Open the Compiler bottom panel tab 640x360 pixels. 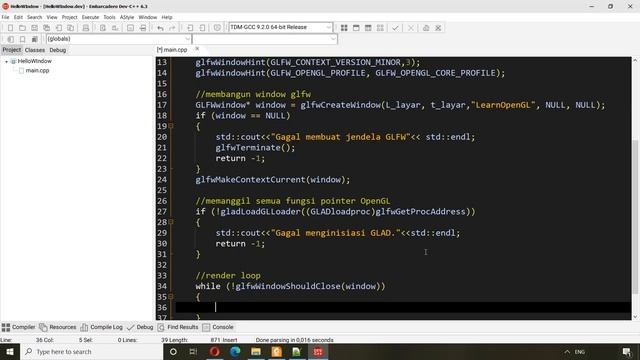(19, 327)
